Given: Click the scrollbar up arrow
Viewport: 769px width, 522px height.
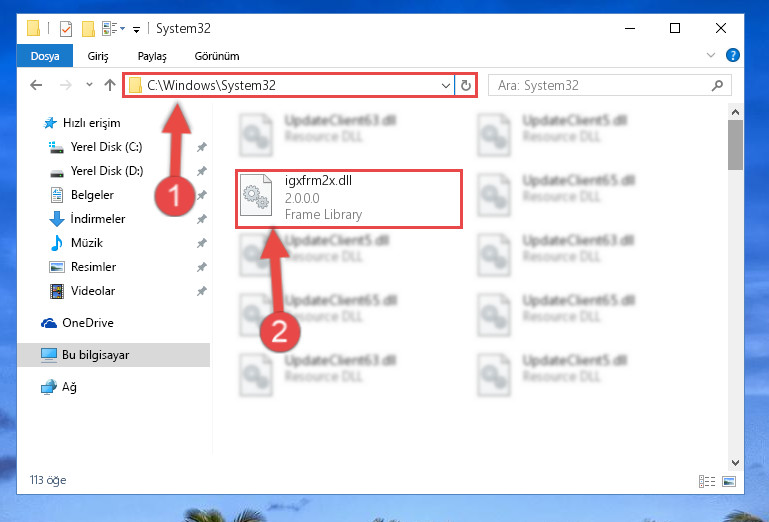Looking at the screenshot, I should click(x=735, y=112).
